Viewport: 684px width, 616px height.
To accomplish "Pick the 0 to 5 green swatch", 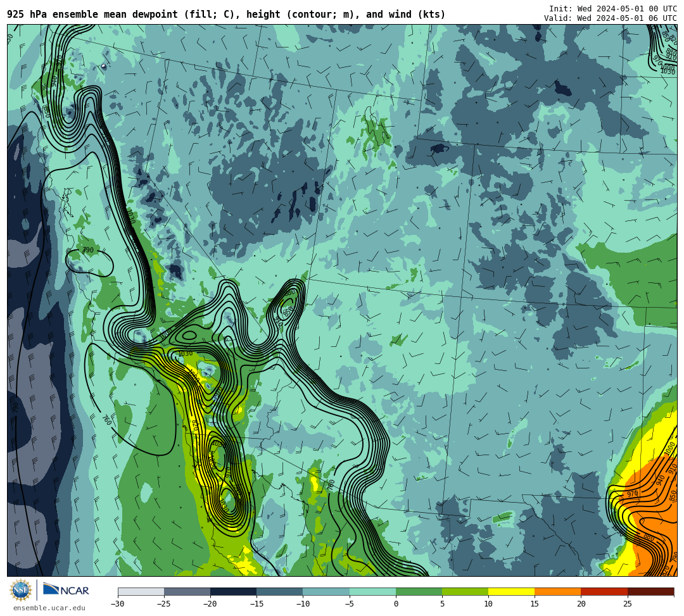I will [x=419, y=591].
